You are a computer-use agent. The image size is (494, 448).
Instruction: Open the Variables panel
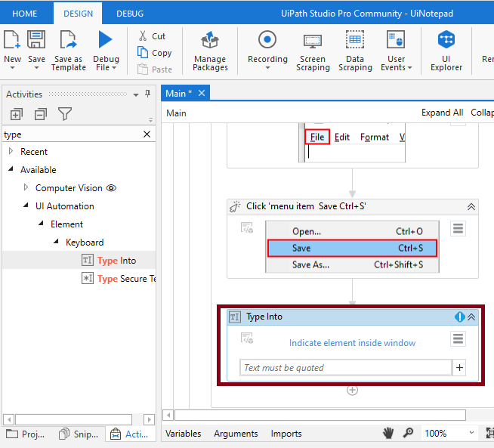183,434
